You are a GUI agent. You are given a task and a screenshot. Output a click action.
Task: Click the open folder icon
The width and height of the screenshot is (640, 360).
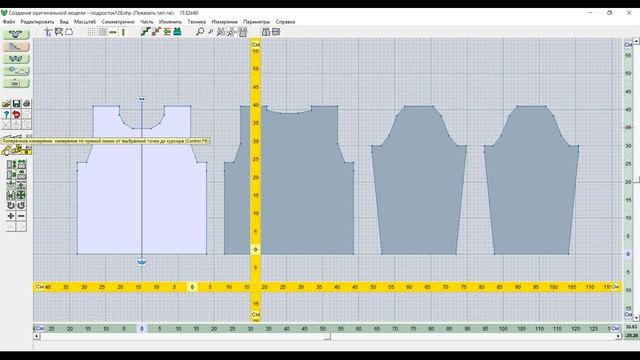coord(6,104)
